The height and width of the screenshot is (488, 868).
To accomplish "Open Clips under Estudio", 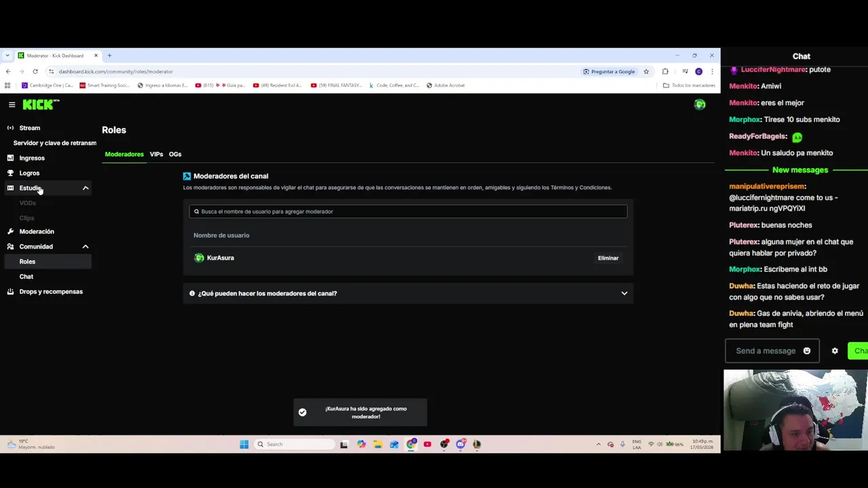I will pyautogui.click(x=26, y=218).
